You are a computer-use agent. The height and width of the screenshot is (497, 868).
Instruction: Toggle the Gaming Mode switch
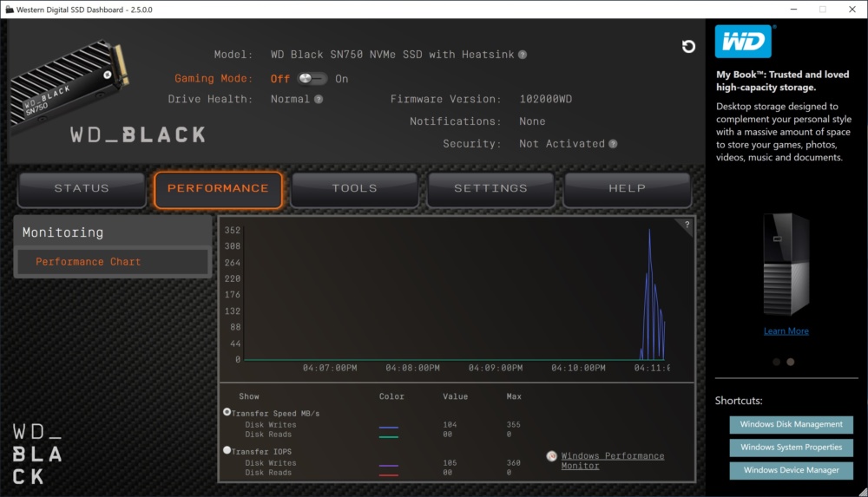coord(312,79)
